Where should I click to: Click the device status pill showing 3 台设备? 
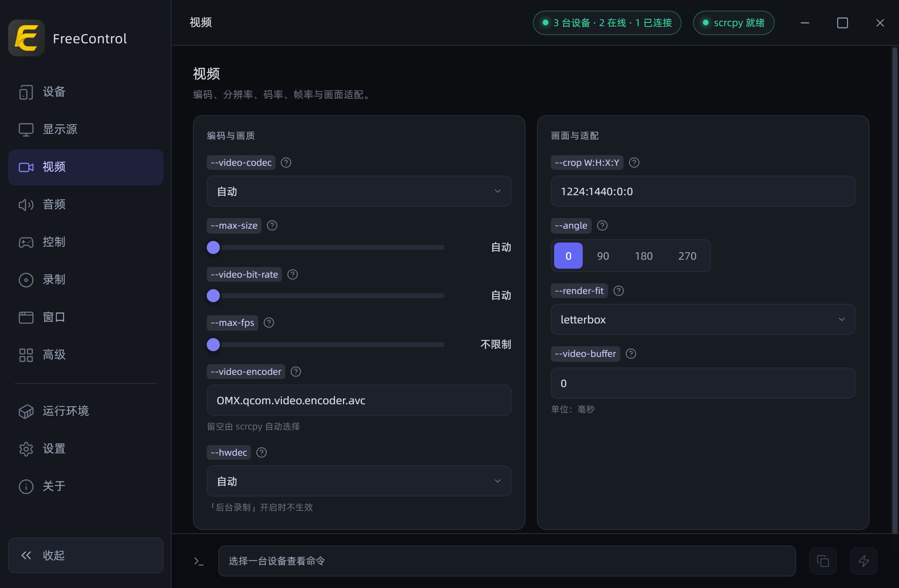click(x=607, y=23)
